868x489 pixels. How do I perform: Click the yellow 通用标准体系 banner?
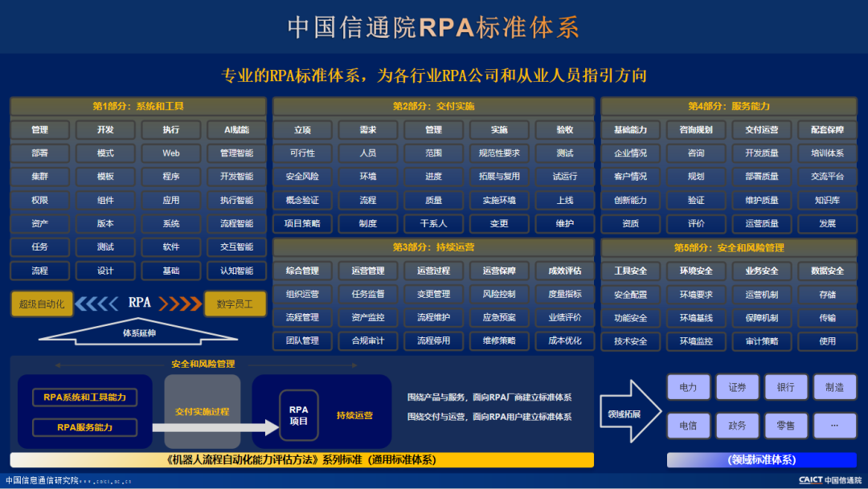click(301, 460)
